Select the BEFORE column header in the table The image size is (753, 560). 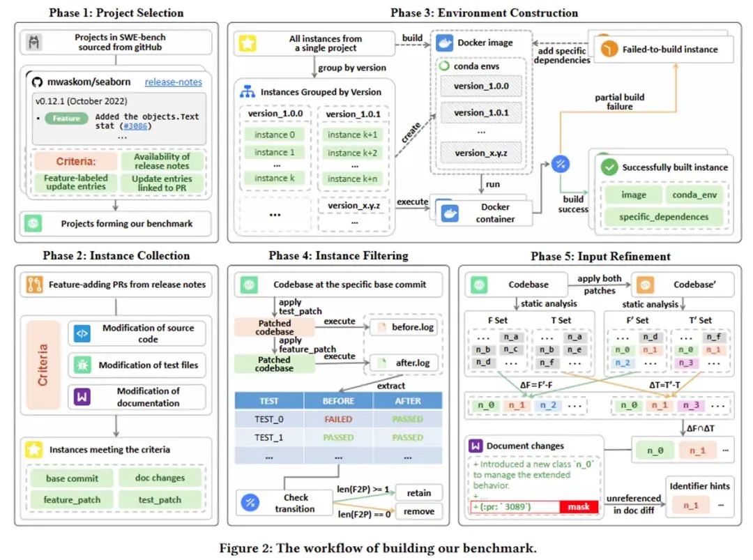338,401
